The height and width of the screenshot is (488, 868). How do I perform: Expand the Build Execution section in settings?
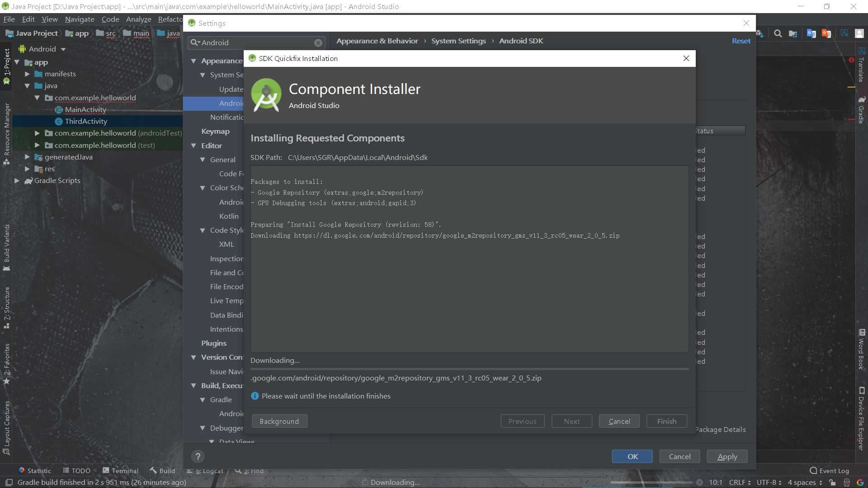coord(195,385)
